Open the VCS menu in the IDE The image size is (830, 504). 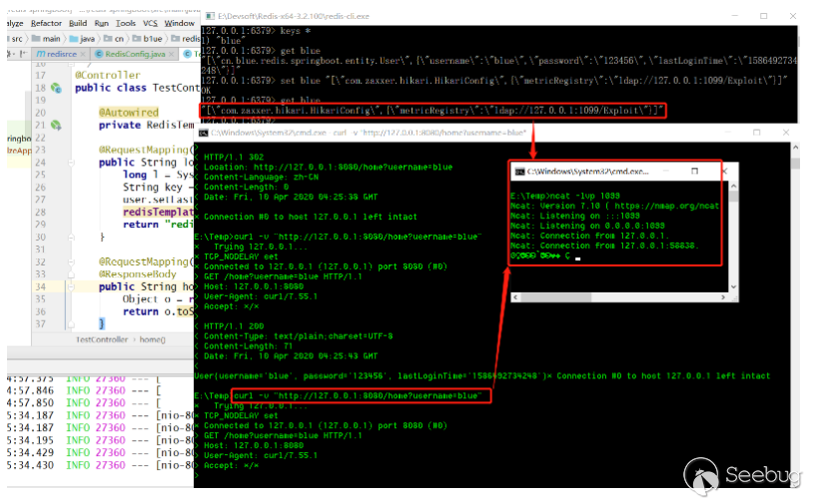click(x=151, y=23)
